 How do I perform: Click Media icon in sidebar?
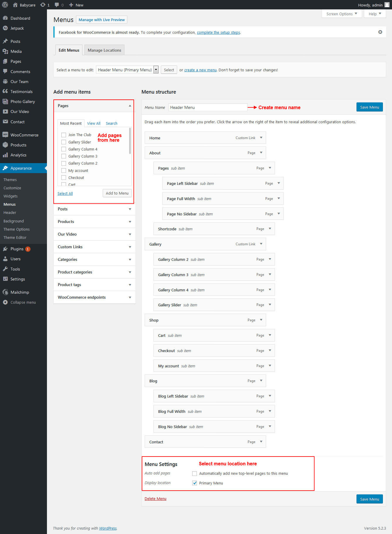pos(5,51)
